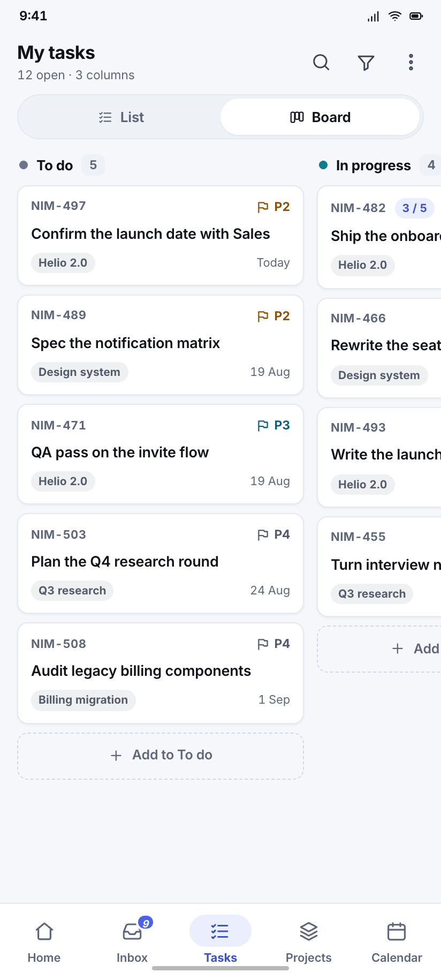Open the Calendar tab
Screen dimensions: 441x980
pyautogui.click(x=397, y=941)
